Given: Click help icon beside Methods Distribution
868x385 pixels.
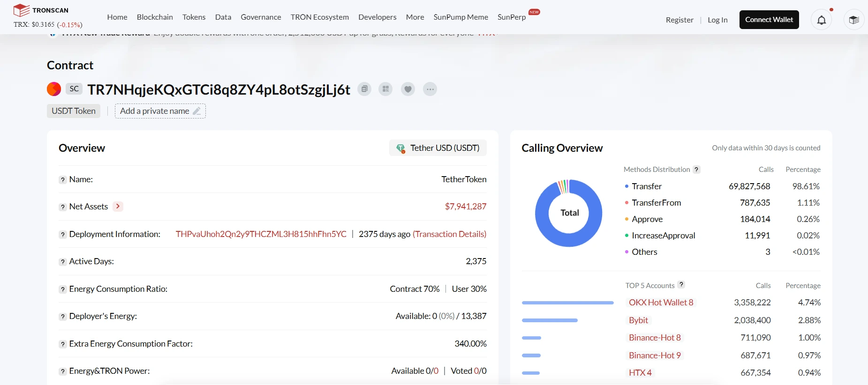Looking at the screenshot, I should point(697,170).
